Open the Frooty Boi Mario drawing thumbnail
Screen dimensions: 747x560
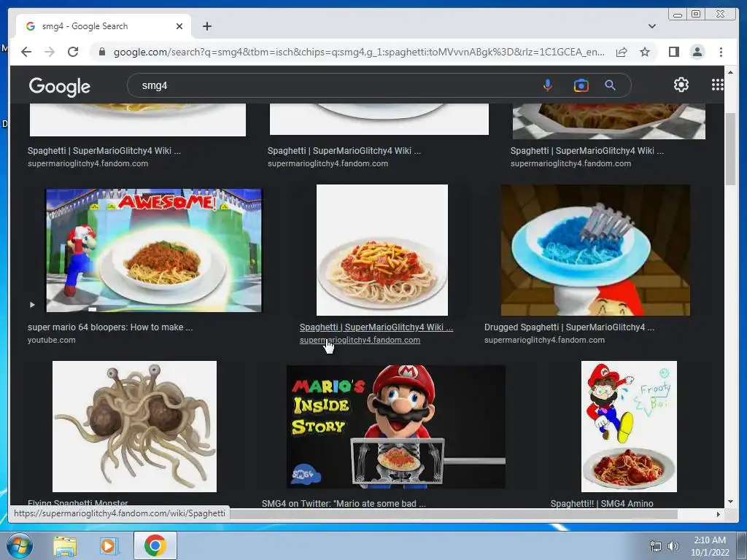(629, 426)
